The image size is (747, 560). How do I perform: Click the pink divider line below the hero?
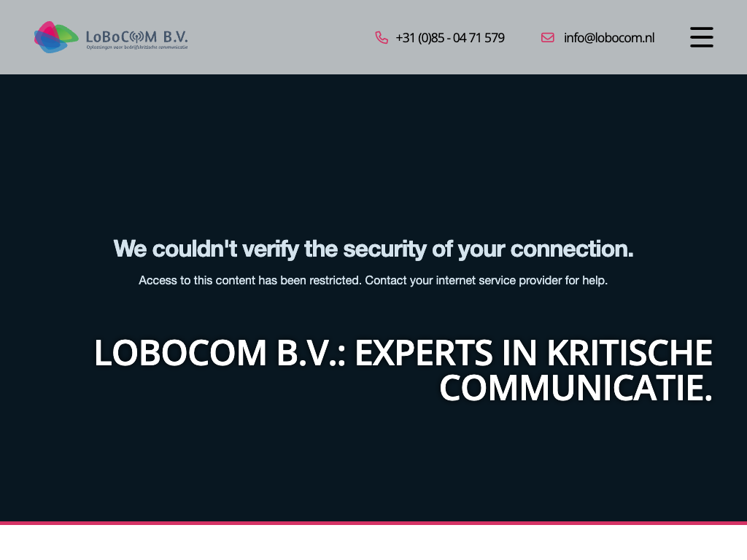tap(373, 523)
